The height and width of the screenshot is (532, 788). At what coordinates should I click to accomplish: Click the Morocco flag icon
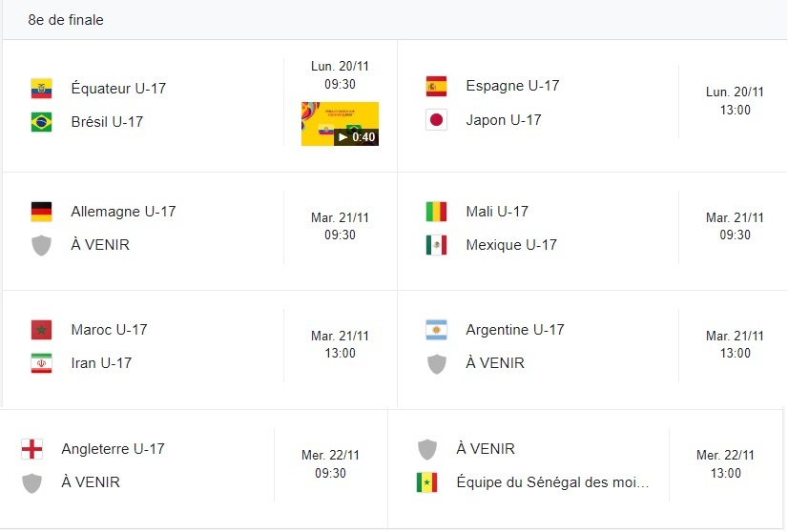pyautogui.click(x=41, y=330)
